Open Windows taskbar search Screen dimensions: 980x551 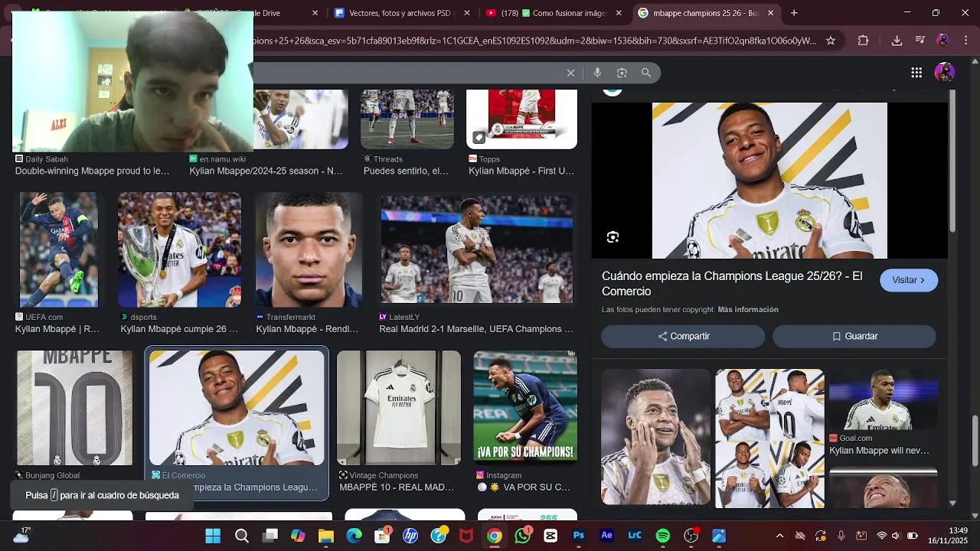click(242, 536)
